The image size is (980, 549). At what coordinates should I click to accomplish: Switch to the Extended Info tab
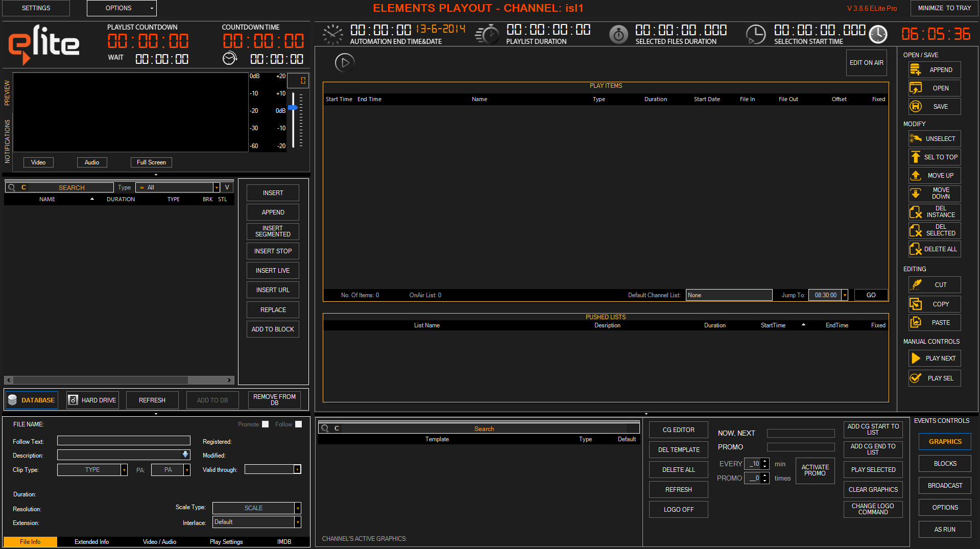(91, 542)
